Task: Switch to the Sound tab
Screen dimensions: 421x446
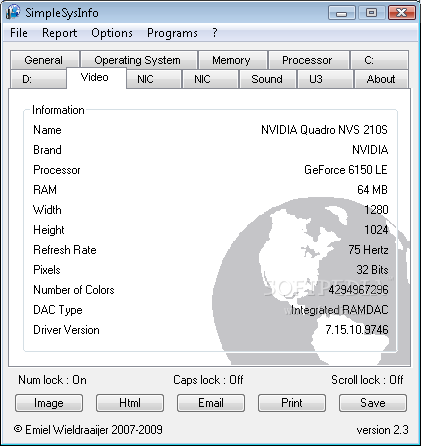Action: pyautogui.click(x=267, y=79)
